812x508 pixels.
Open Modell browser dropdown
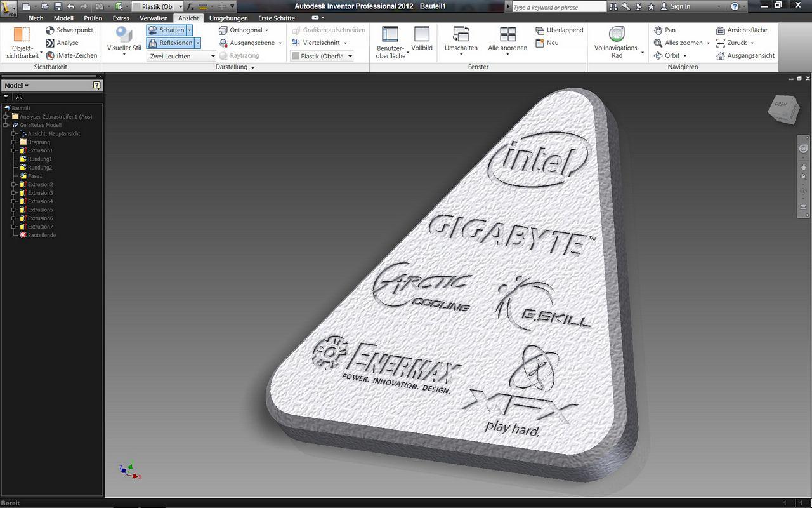pos(16,85)
